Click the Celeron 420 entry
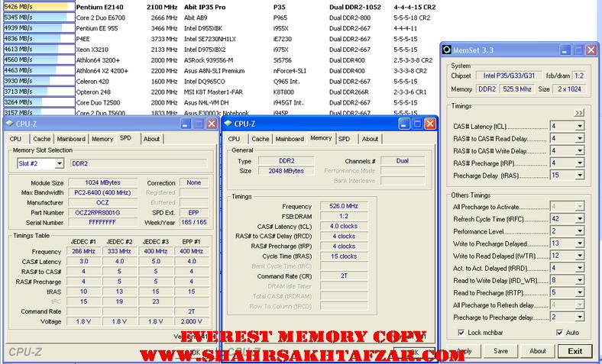The image size is (602, 364). [x=92, y=82]
